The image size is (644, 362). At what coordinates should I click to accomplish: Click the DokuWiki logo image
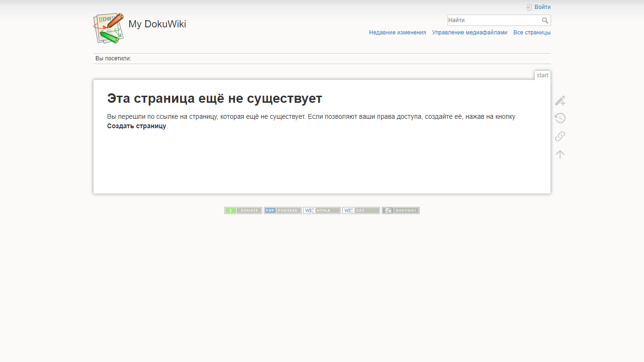108,28
